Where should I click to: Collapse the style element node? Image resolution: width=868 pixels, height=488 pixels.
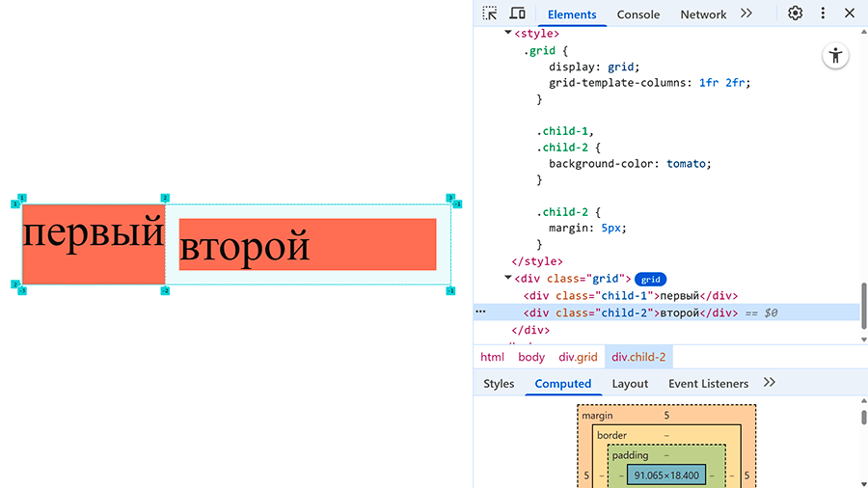click(507, 33)
